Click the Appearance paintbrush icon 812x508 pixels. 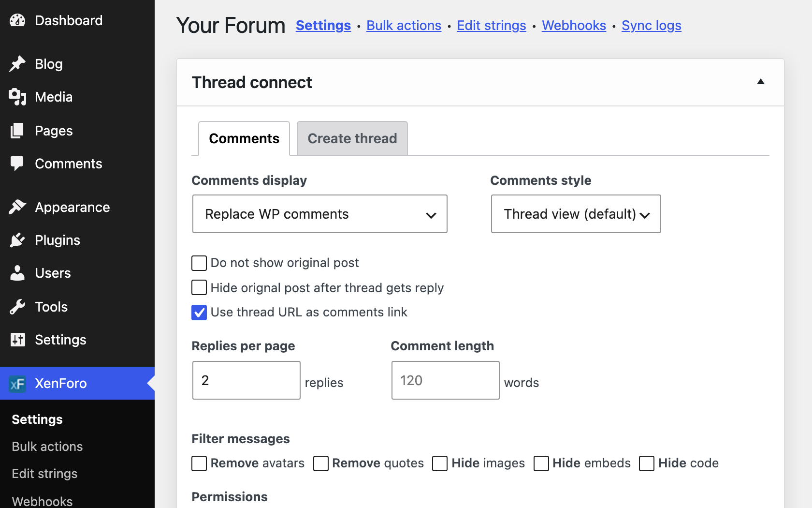click(17, 207)
